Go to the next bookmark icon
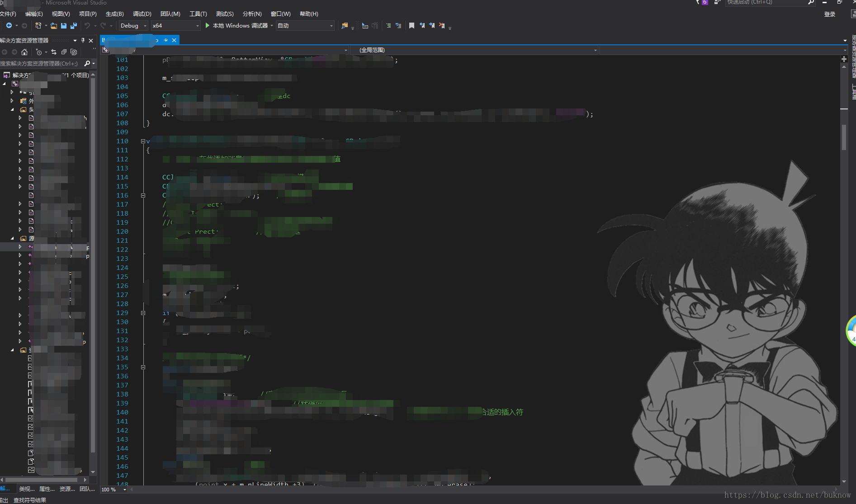856x504 pixels. 432,25
